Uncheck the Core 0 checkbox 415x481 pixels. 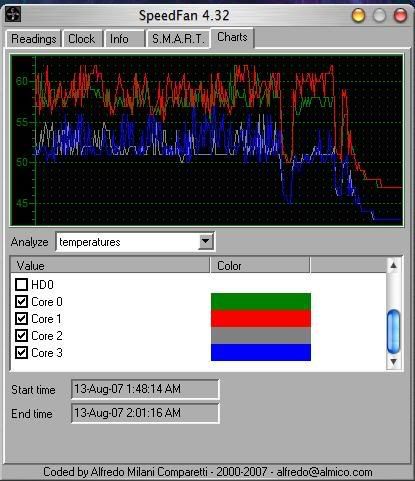pos(22,302)
